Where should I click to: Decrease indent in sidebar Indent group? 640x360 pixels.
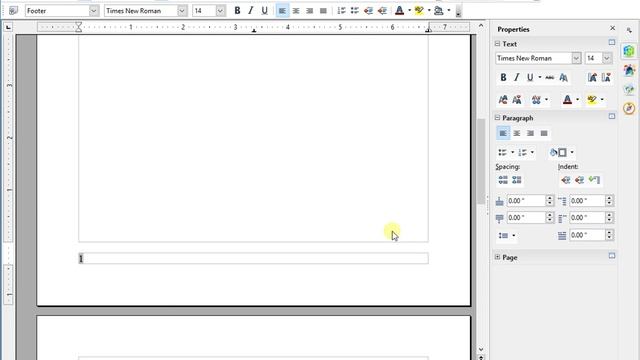pos(580,180)
